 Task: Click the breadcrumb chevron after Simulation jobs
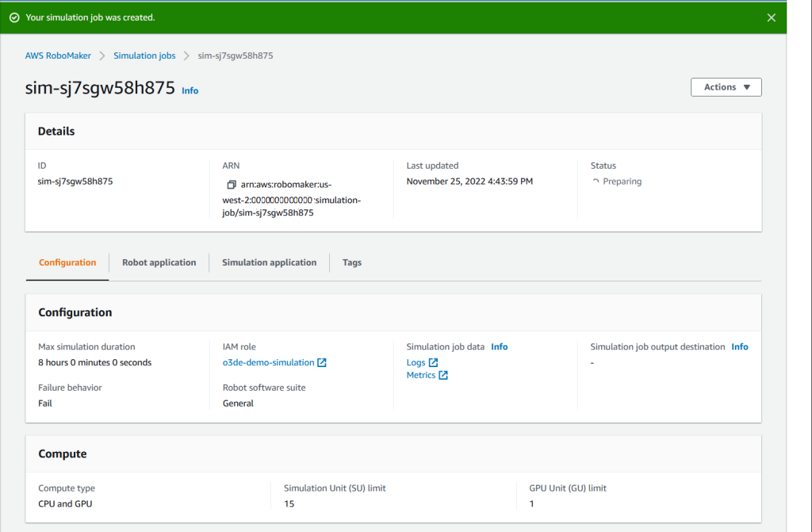click(x=186, y=55)
